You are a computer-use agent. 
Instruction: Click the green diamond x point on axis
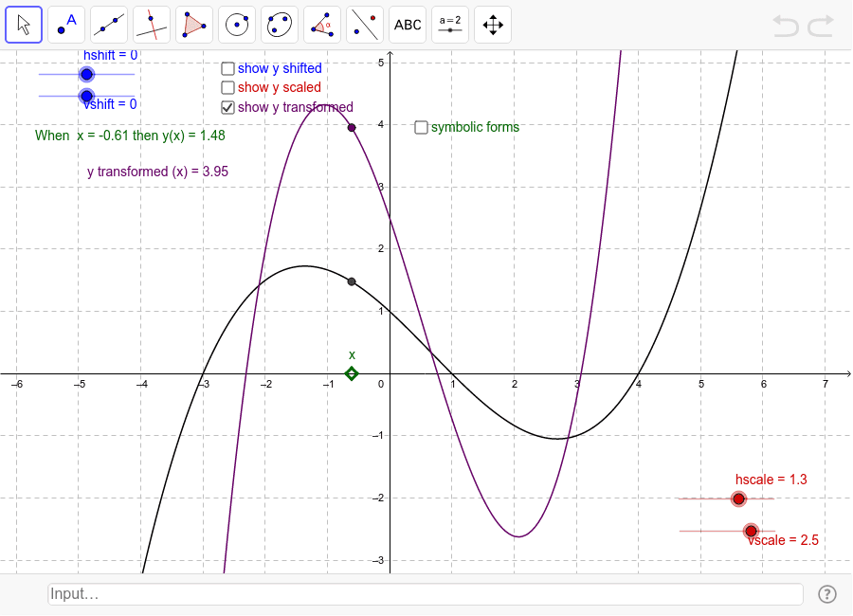(352, 373)
